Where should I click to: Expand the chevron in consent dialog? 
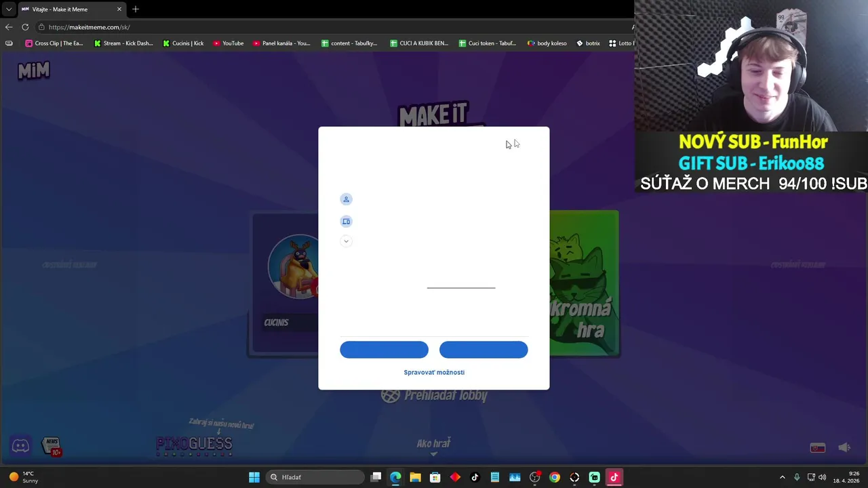point(346,241)
